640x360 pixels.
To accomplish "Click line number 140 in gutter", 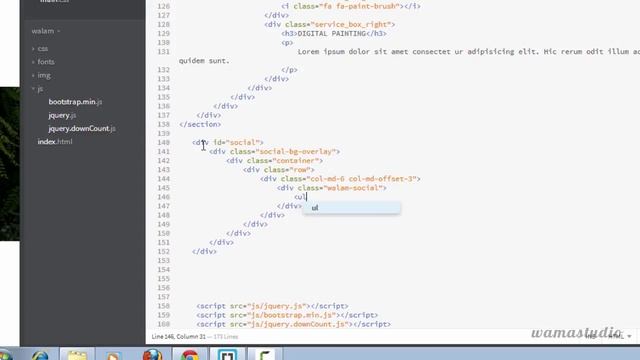I will 163,142.
